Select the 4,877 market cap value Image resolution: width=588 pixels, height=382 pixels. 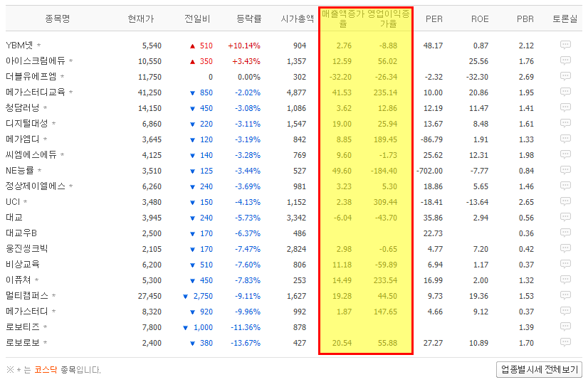tap(296, 92)
